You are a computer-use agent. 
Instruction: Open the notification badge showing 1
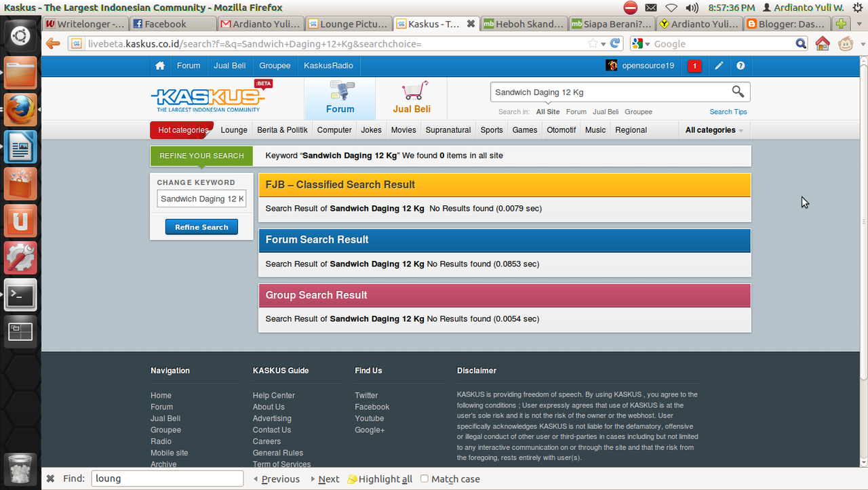(x=694, y=66)
